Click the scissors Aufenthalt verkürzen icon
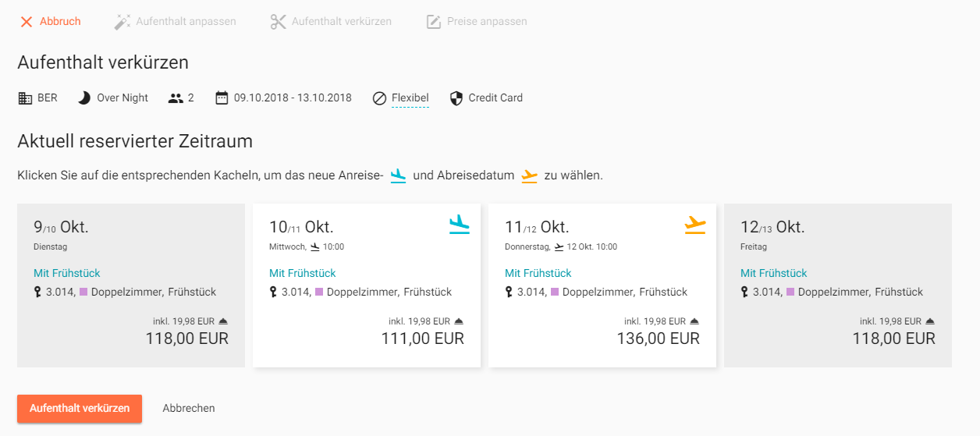Screen dimensions: 980x436 tap(279, 22)
